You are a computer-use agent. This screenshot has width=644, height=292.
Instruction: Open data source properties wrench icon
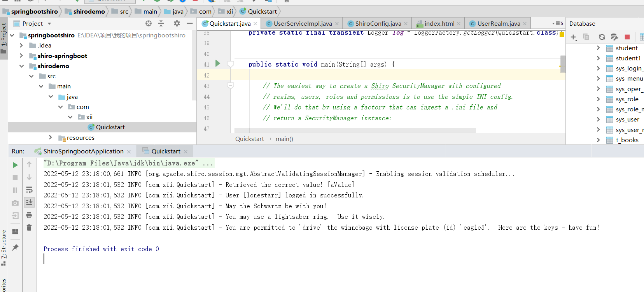pyautogui.click(x=614, y=37)
